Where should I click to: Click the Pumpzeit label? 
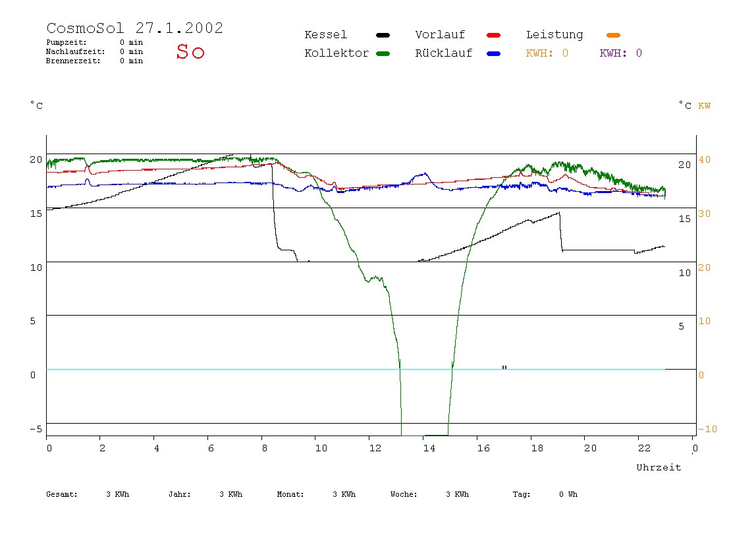click(x=67, y=42)
